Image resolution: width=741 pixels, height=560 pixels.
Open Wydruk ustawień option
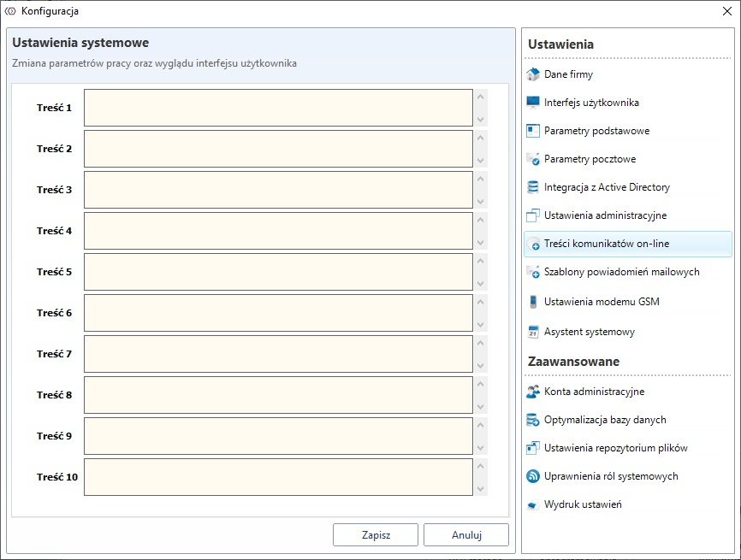(583, 504)
